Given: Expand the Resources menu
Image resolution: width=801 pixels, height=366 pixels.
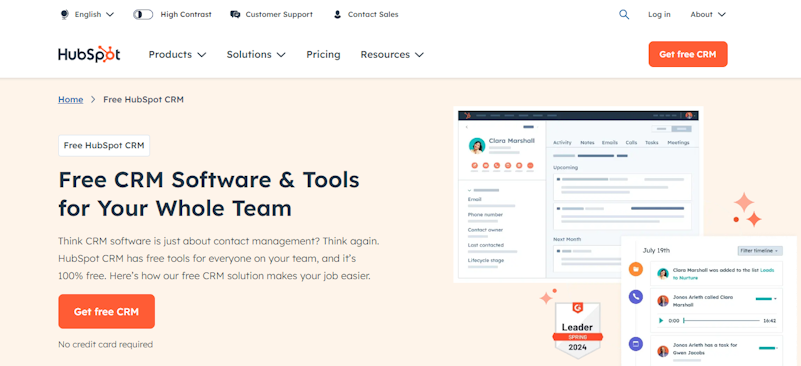Looking at the screenshot, I should pos(392,54).
